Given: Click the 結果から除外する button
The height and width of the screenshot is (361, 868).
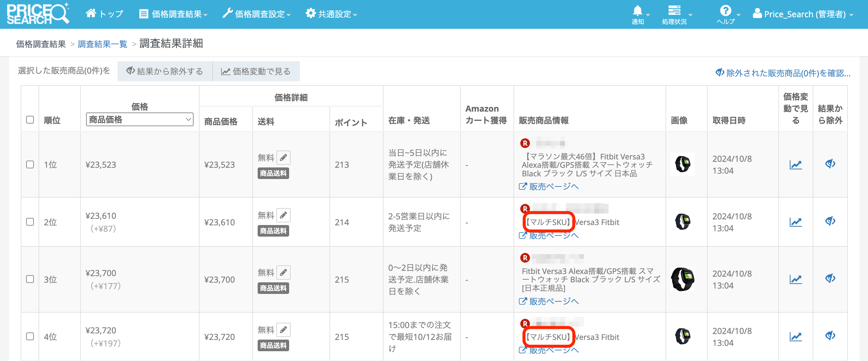Looking at the screenshot, I should point(165,71).
